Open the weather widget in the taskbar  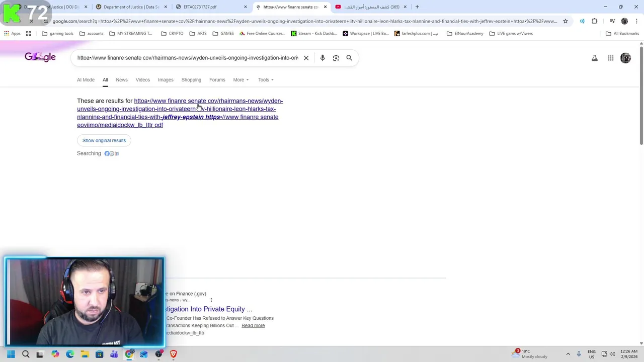(530, 354)
